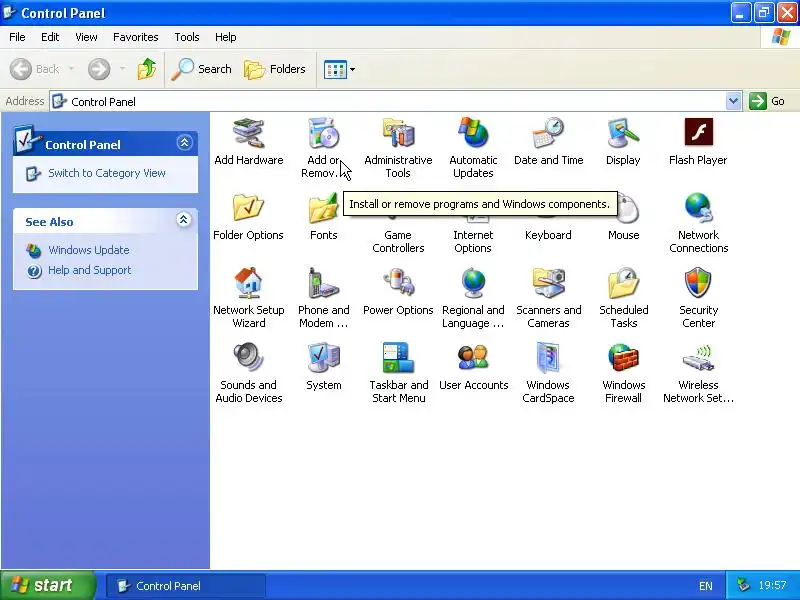This screenshot has height=600, width=800.
Task: Switch to Category View
Action: pyautogui.click(x=107, y=173)
